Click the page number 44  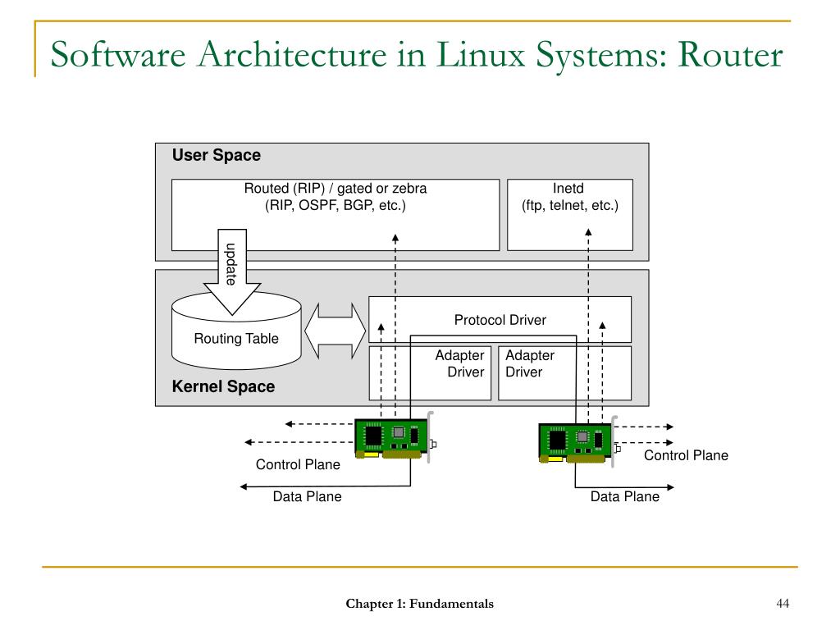coord(783,602)
